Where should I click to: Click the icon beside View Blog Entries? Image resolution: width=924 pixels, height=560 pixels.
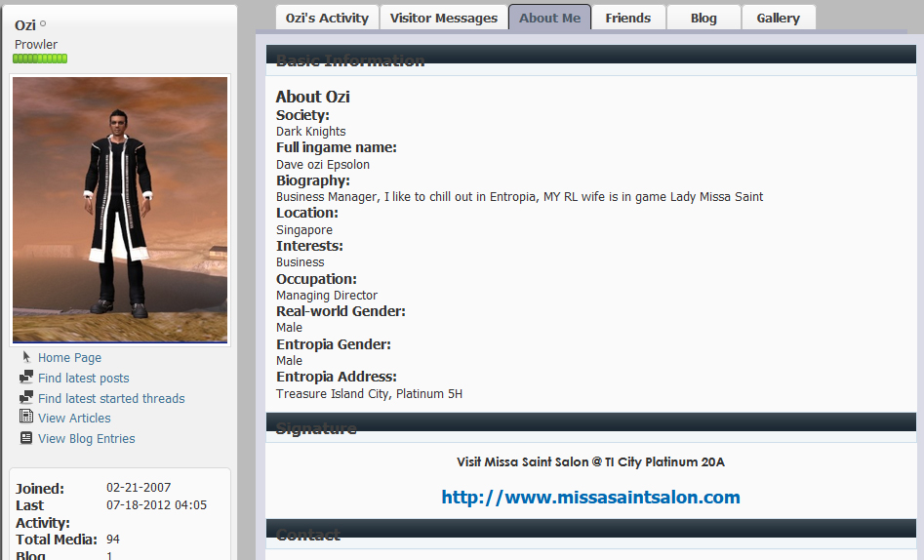26,438
